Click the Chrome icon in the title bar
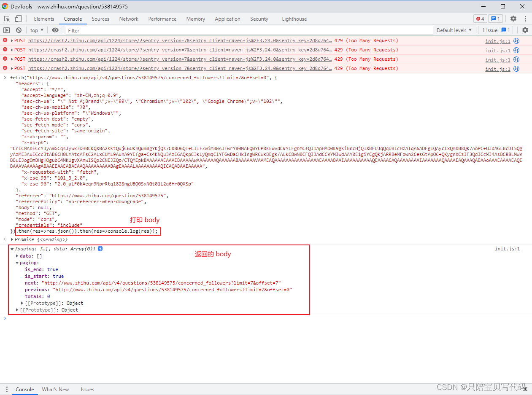This screenshot has width=532, height=395. [5, 6]
